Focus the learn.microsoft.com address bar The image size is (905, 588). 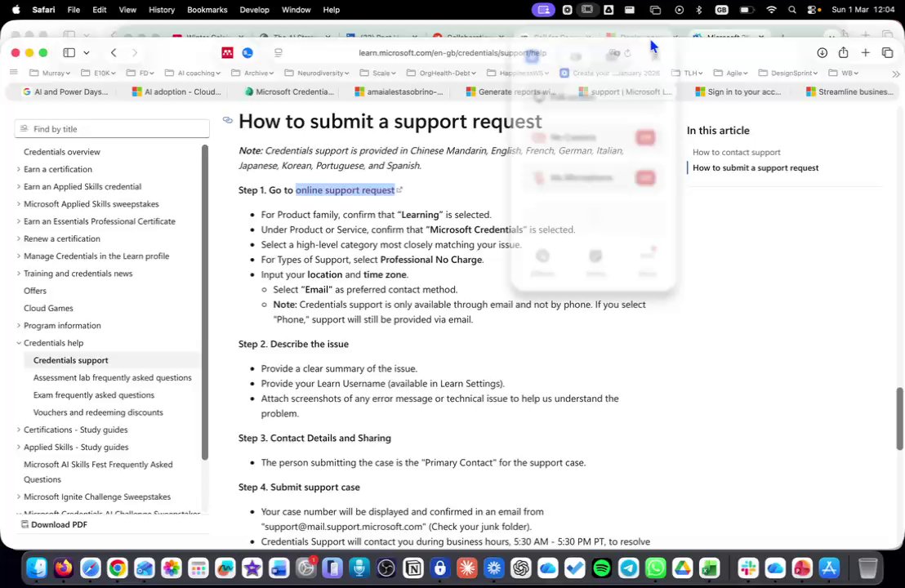pos(452,52)
